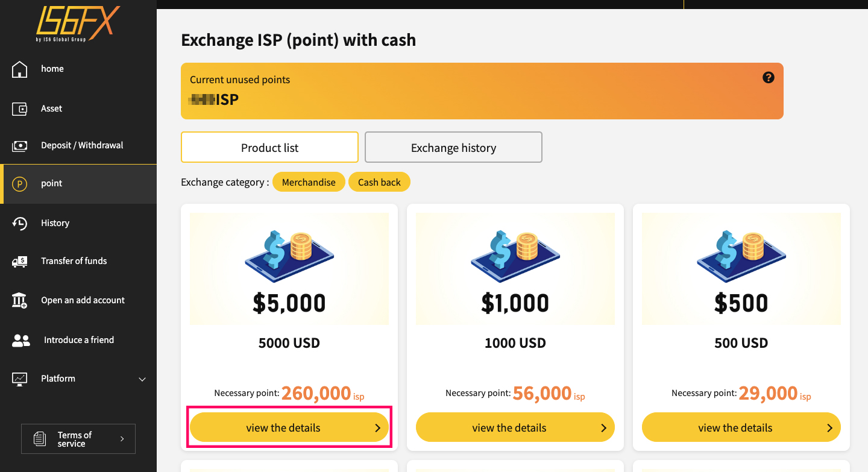Open Asset via the wallet icon
This screenshot has width=868, height=472.
click(x=20, y=109)
